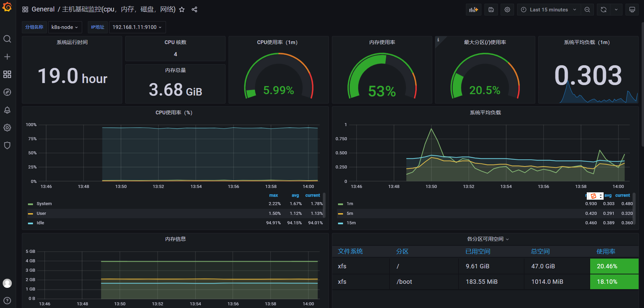Select the 9.61 GiB used space cell
Image resolution: width=644 pixels, height=308 pixels.
click(x=491, y=266)
